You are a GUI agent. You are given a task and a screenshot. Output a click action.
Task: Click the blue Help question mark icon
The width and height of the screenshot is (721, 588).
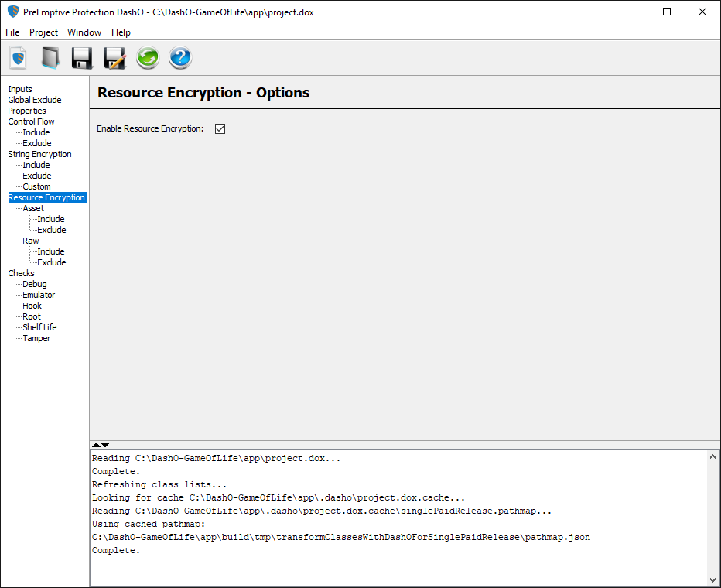coord(180,58)
